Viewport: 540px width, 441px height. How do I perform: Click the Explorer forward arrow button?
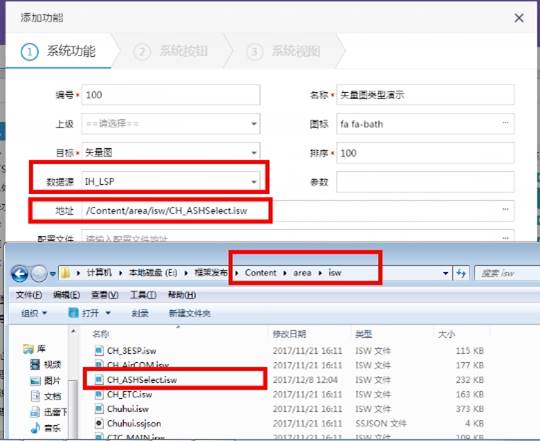click(39, 274)
